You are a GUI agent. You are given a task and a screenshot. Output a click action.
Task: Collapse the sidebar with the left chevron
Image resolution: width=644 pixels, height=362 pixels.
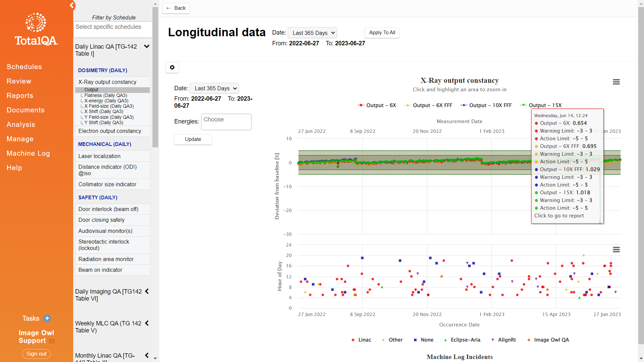click(x=72, y=5)
